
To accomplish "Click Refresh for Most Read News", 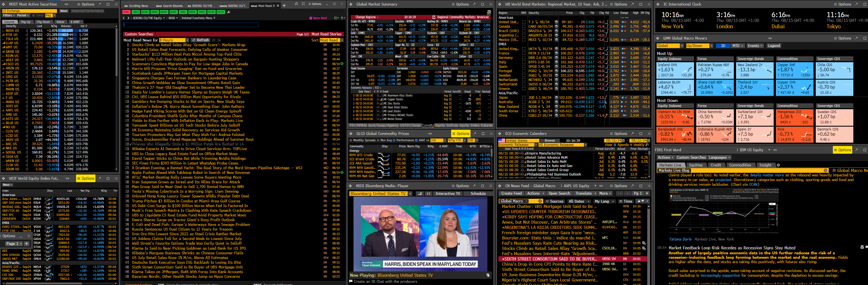I will coord(201,40).
